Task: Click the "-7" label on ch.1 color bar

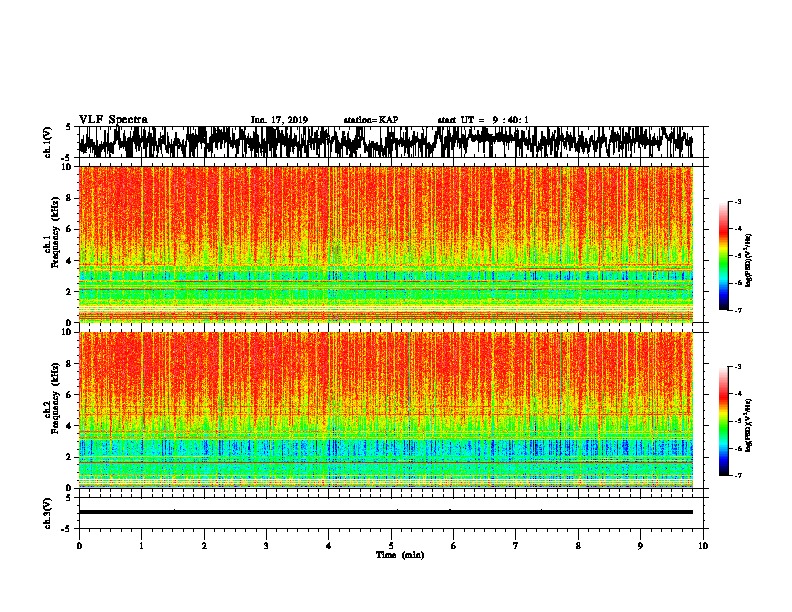Action: click(x=737, y=310)
